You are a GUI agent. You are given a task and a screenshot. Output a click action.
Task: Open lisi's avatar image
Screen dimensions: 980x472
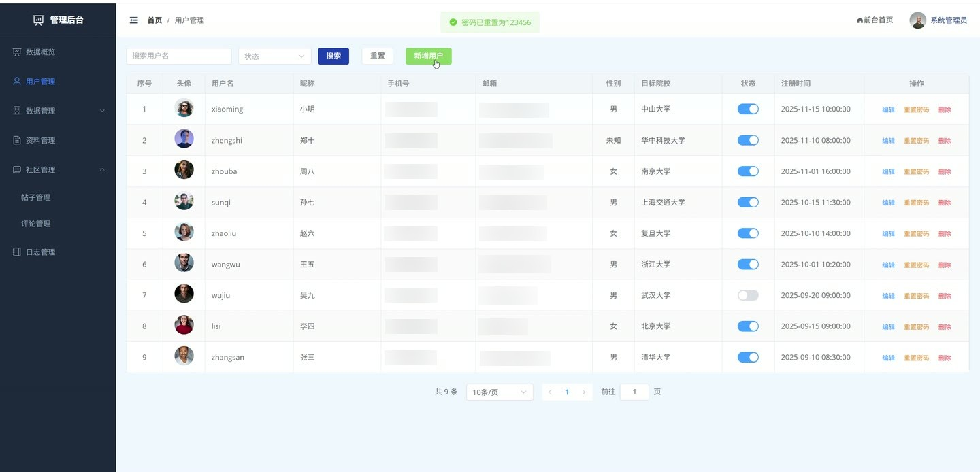click(184, 325)
